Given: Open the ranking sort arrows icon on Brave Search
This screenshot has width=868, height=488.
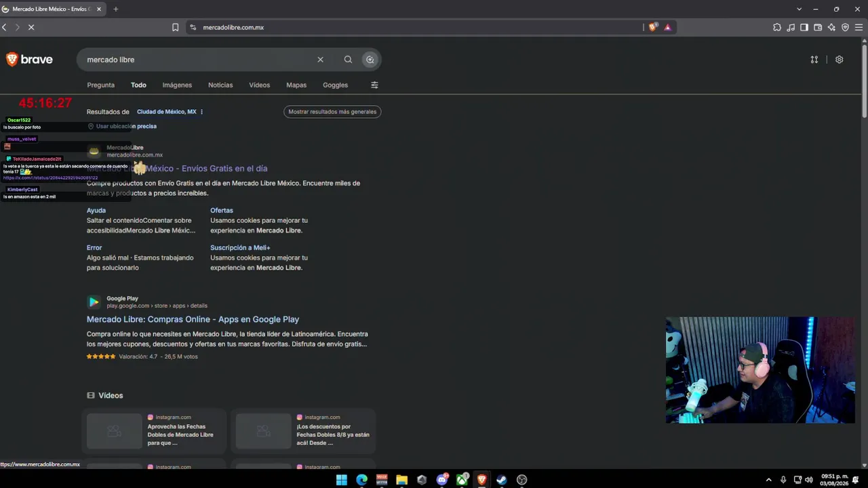Looking at the screenshot, I should point(814,60).
